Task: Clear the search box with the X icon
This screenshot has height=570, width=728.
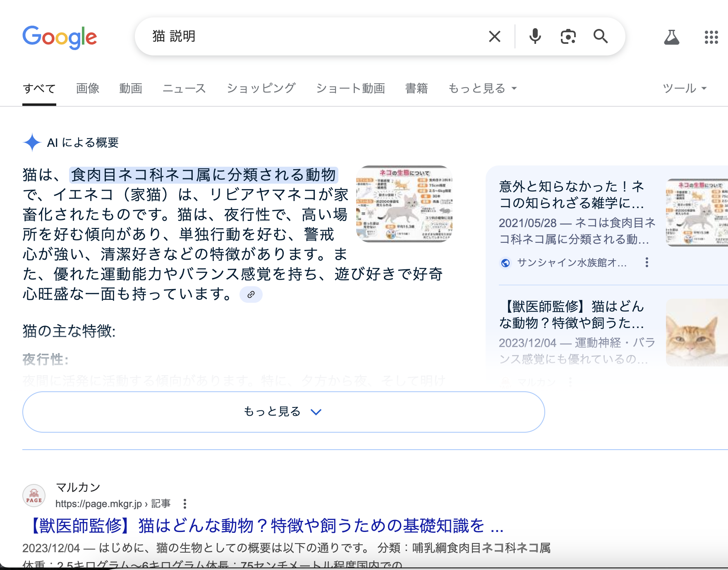Action: (494, 36)
